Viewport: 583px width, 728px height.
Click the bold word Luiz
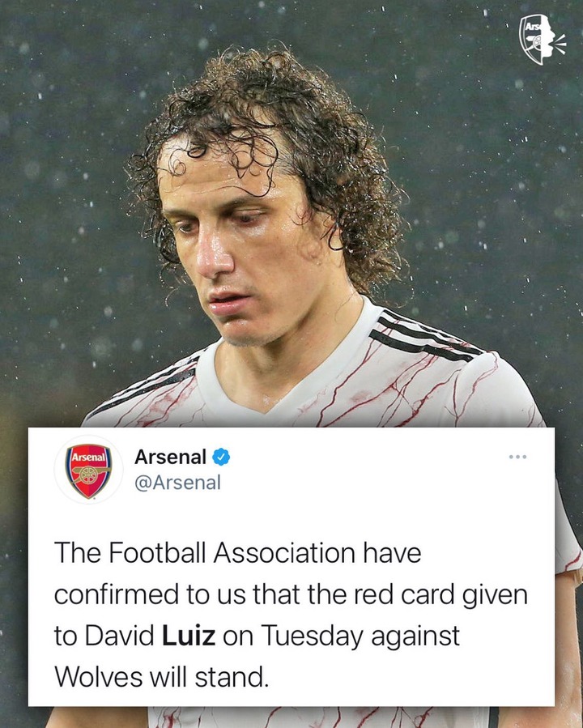click(189, 636)
